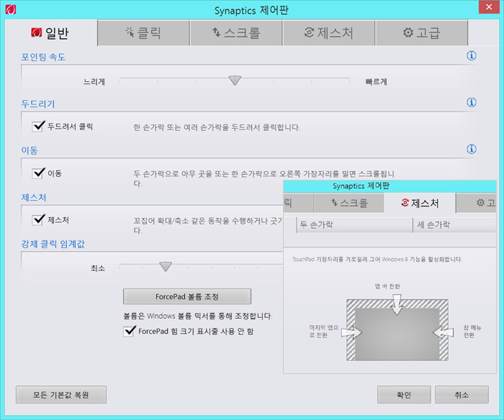Select 세 손가락 sub-tab in overlay
The image size is (504, 420).
pyautogui.click(x=455, y=225)
